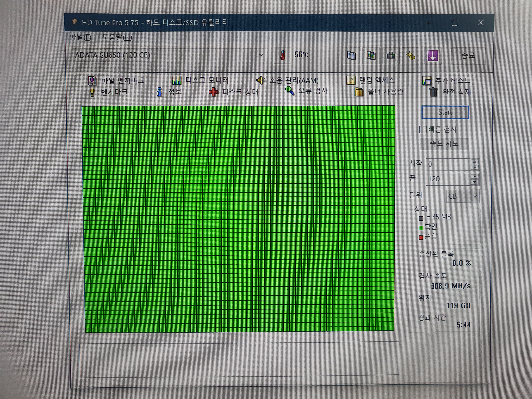Screen dimensions: 532x399
Task: Click the purple download arrow icon
Action: 433,56
